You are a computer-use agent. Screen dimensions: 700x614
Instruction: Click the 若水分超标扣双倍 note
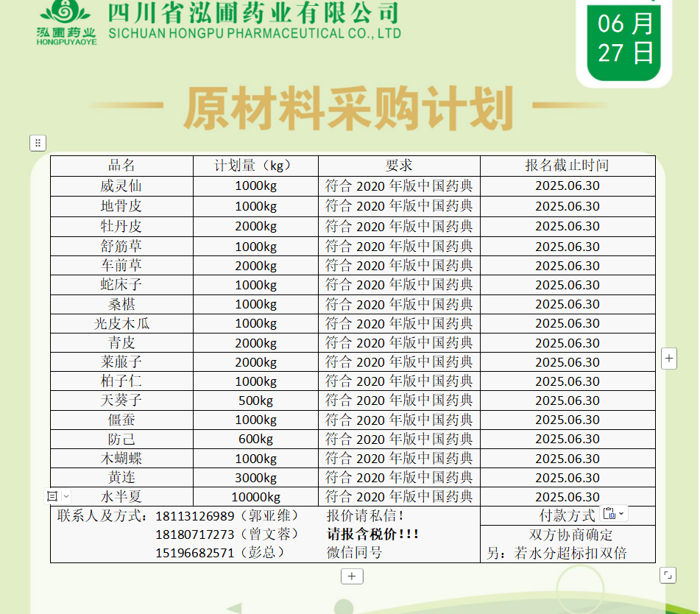point(556,554)
